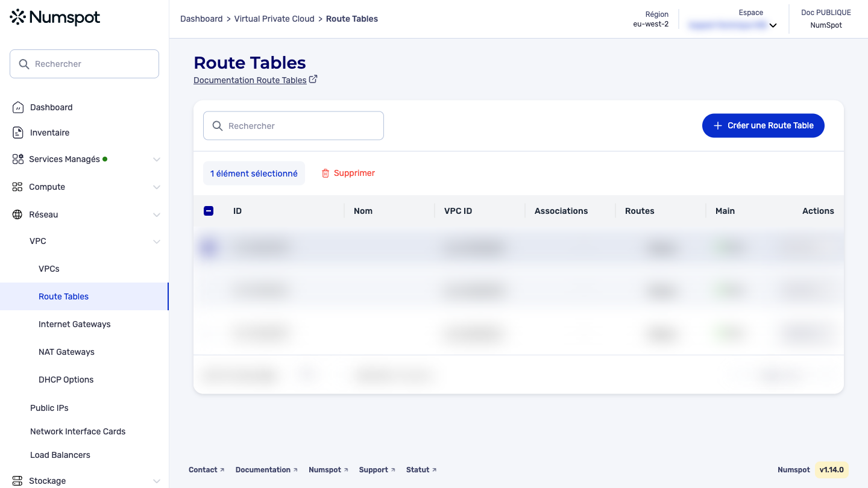Expand the Services Managés chevron
This screenshot has width=868, height=488.
click(x=157, y=160)
